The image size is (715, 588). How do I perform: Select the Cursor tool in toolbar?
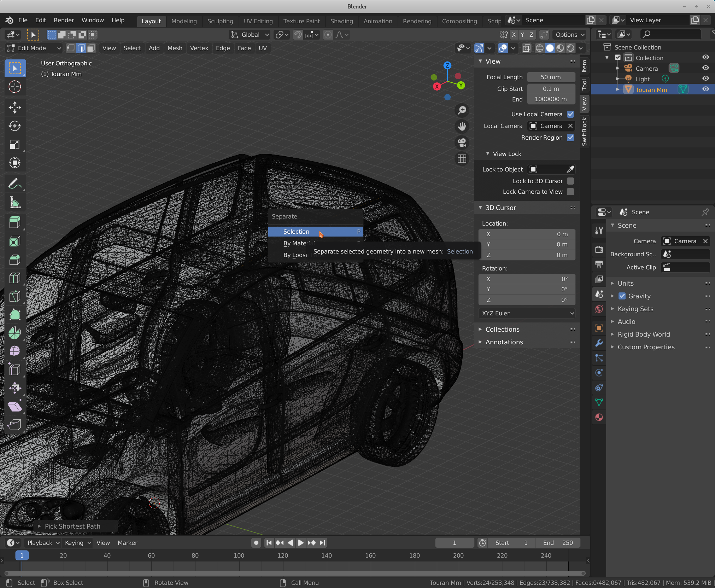(x=14, y=87)
